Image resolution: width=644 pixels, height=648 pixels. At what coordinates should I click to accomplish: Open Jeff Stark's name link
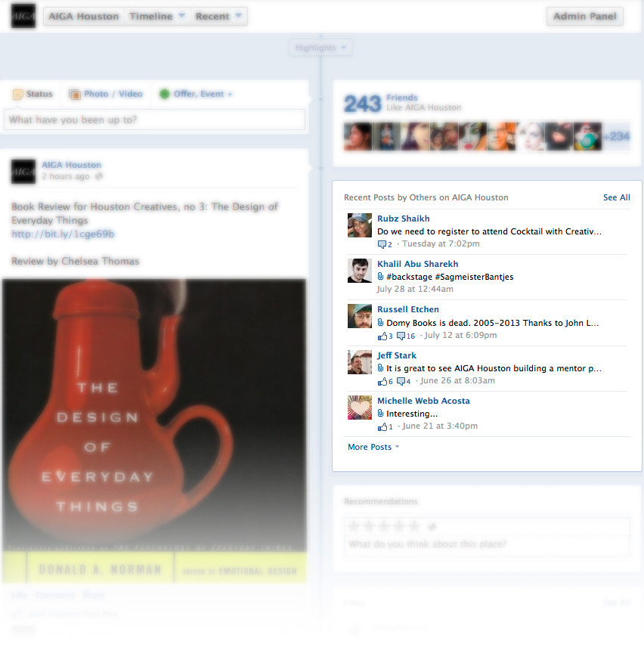[x=397, y=355]
